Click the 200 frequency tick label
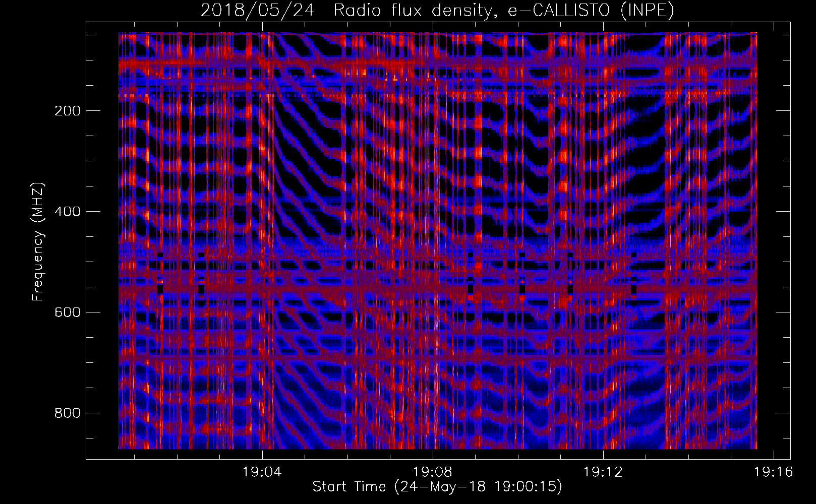Screen dimensions: 816x504 point(67,111)
